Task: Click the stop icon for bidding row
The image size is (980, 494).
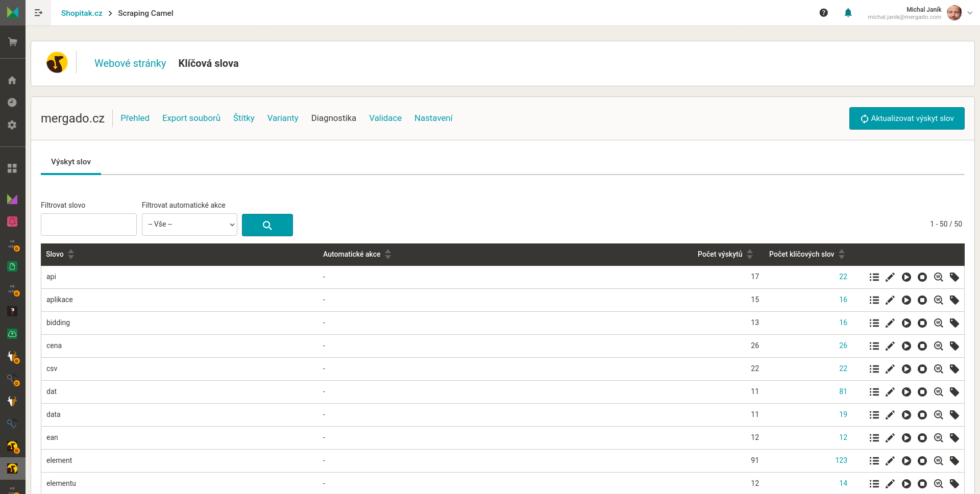Action: tap(922, 323)
